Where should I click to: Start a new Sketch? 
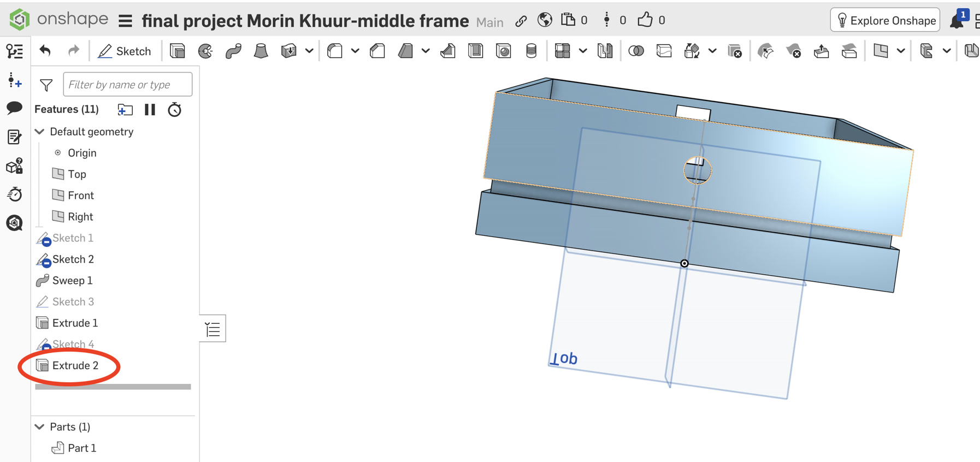(x=125, y=51)
